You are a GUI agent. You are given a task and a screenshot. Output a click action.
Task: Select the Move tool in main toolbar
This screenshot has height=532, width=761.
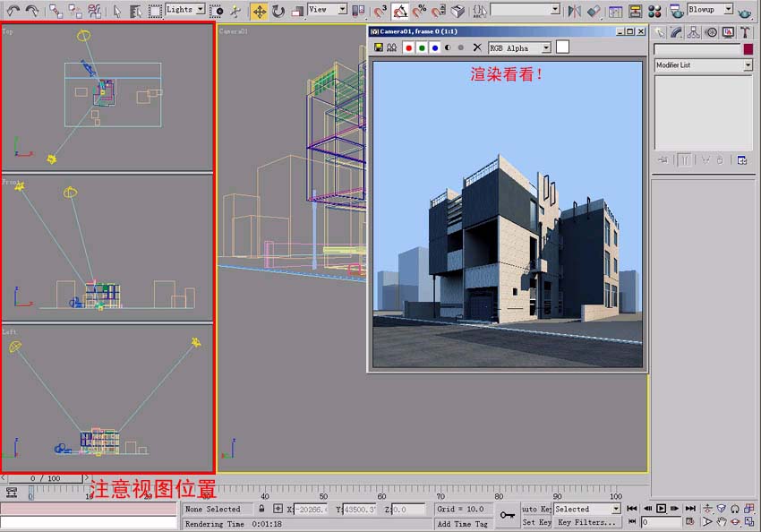[x=259, y=11]
